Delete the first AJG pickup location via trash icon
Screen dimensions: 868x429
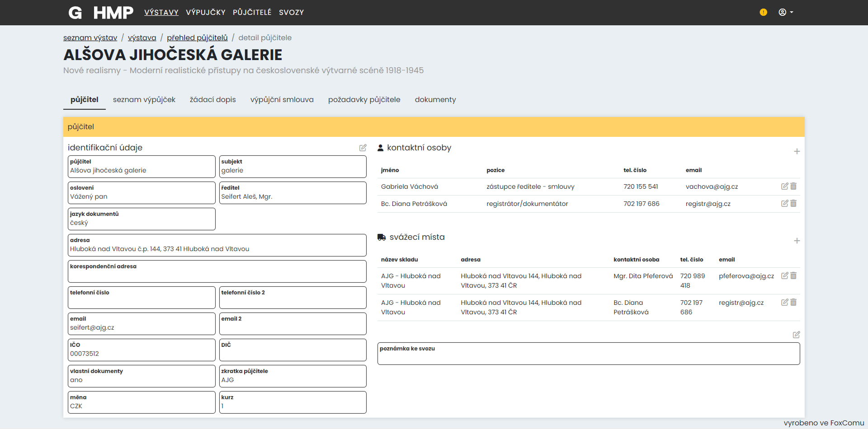click(793, 275)
